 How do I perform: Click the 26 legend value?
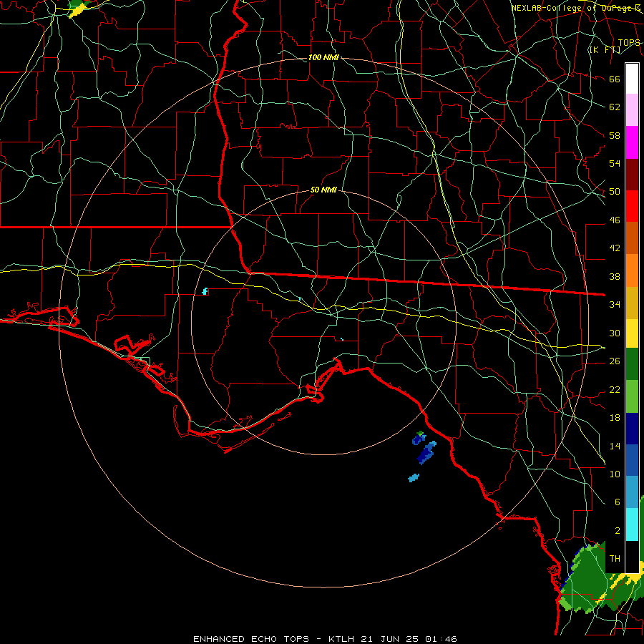615,361
